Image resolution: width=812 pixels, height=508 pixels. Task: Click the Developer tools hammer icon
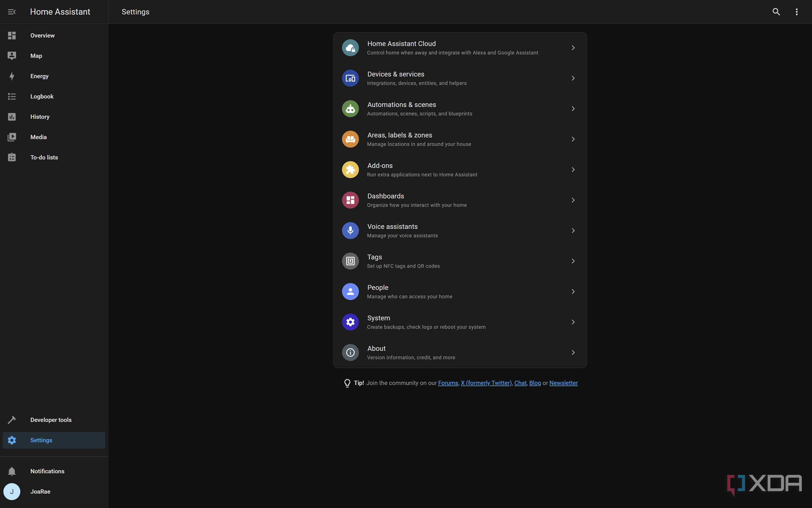12,420
